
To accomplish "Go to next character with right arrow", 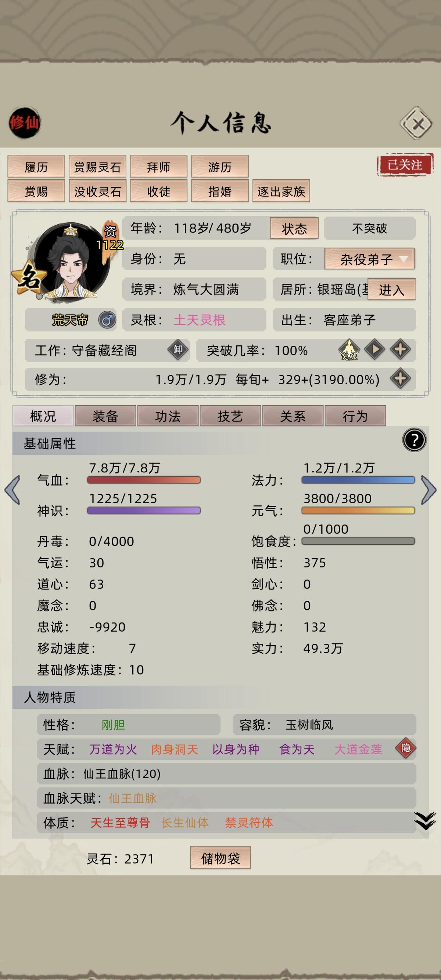I will pyautogui.click(x=429, y=490).
